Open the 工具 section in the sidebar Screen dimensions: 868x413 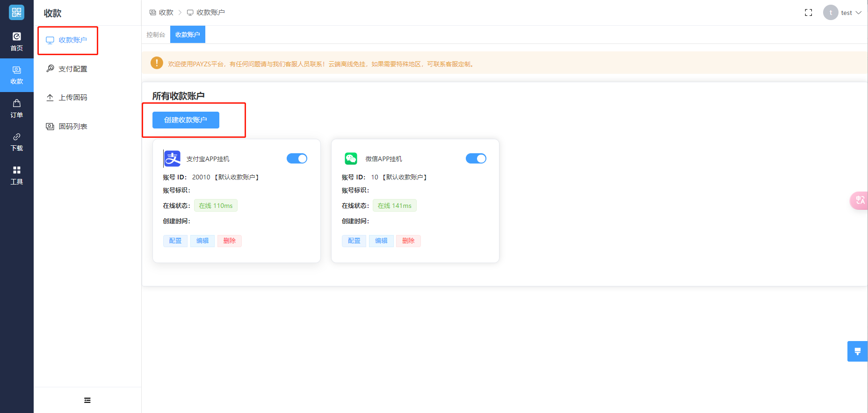tap(16, 175)
